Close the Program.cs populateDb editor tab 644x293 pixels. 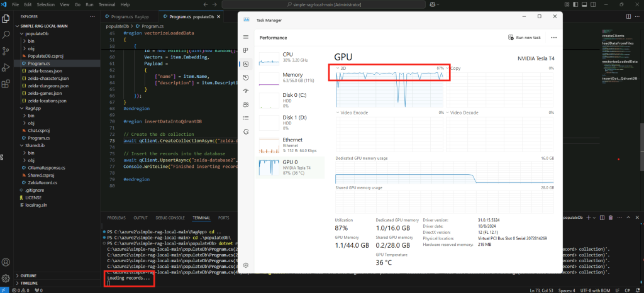coord(218,17)
